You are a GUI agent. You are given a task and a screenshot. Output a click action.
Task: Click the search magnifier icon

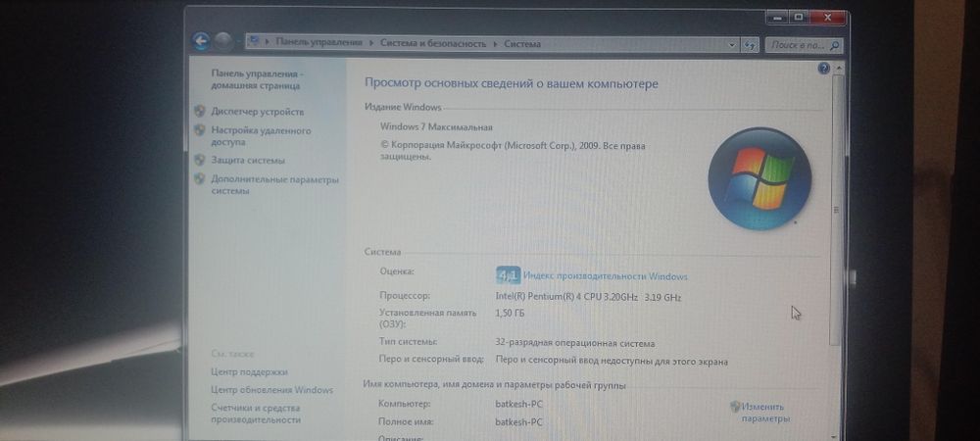click(x=835, y=46)
